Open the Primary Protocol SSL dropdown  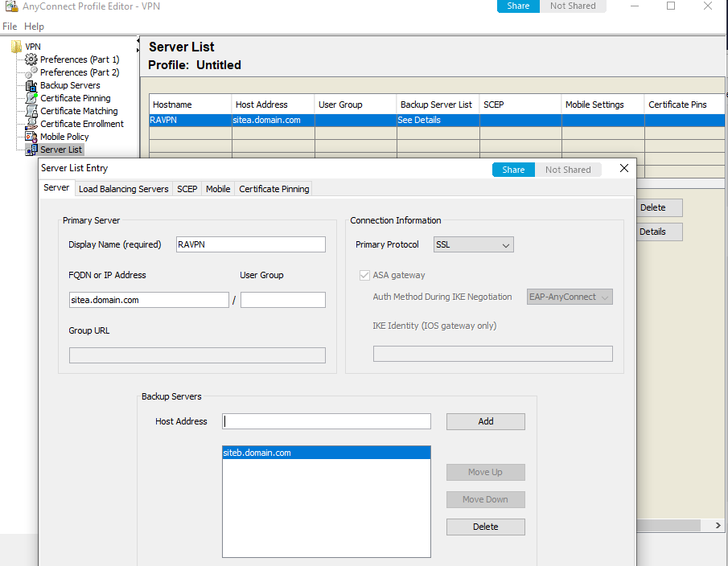coord(474,244)
